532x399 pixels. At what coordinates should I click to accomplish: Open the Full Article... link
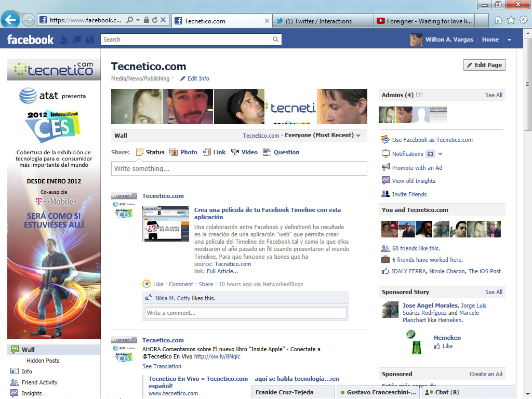[x=222, y=271]
